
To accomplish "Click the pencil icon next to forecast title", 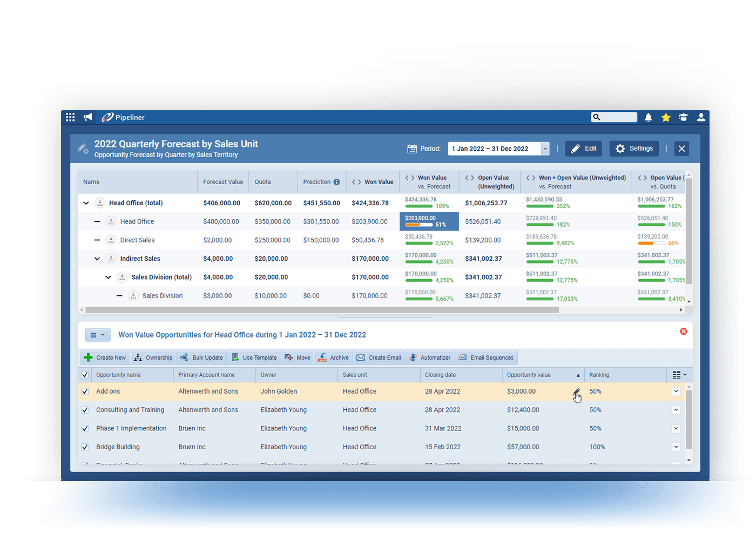I will (x=83, y=147).
